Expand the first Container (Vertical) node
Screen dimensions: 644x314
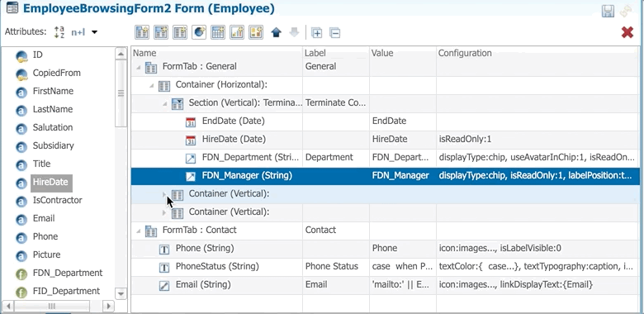point(164,194)
